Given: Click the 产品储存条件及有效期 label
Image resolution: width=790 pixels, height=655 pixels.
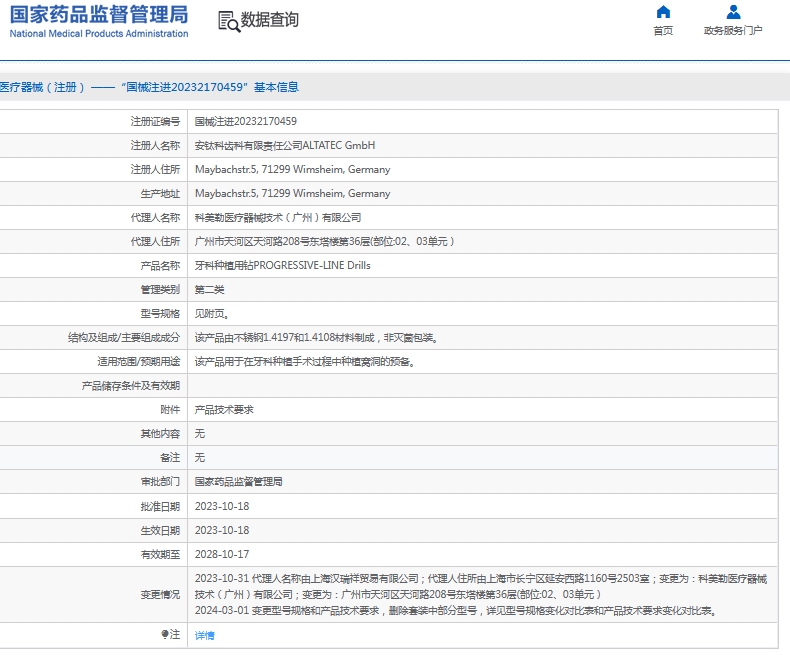Looking at the screenshot, I should tap(131, 386).
